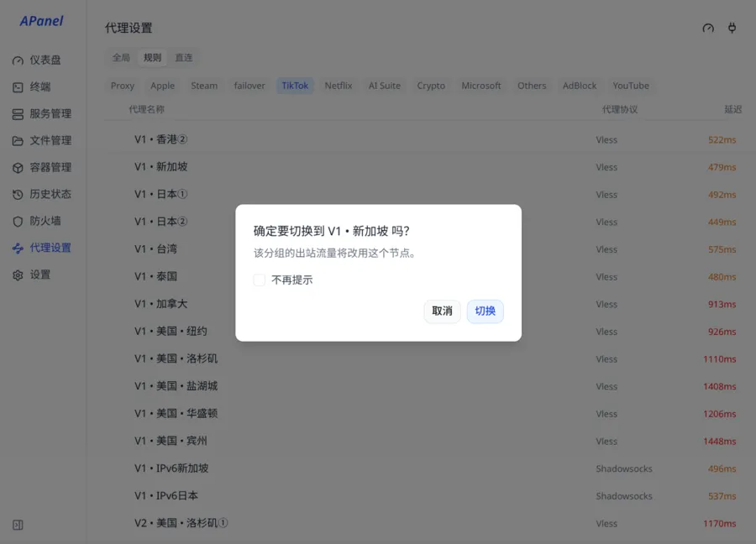Click the plug icon top right

(x=732, y=28)
